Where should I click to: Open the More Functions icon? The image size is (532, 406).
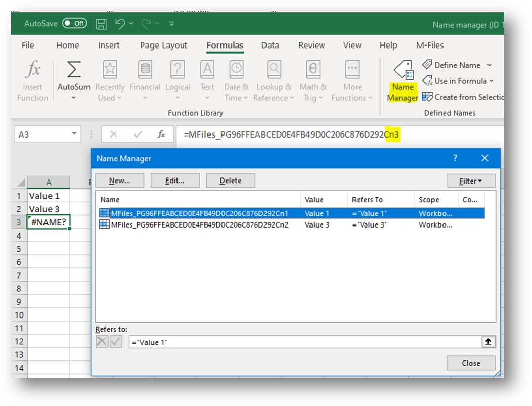(x=352, y=69)
